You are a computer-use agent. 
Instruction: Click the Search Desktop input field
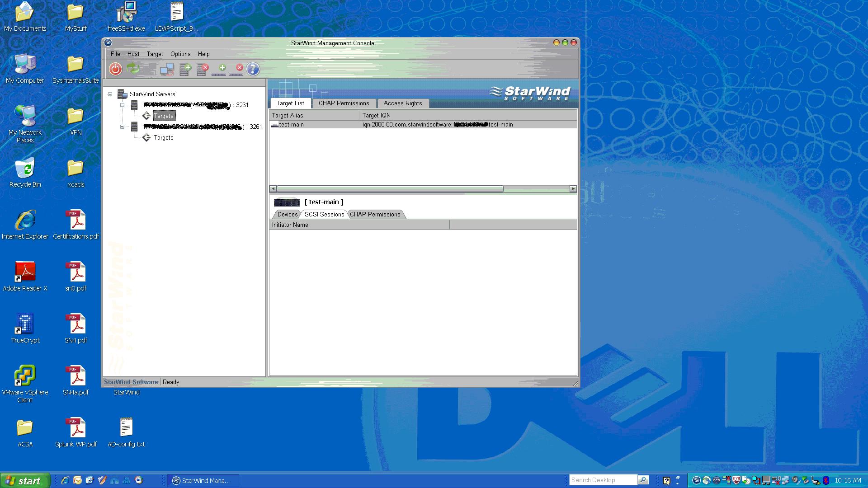pos(603,480)
